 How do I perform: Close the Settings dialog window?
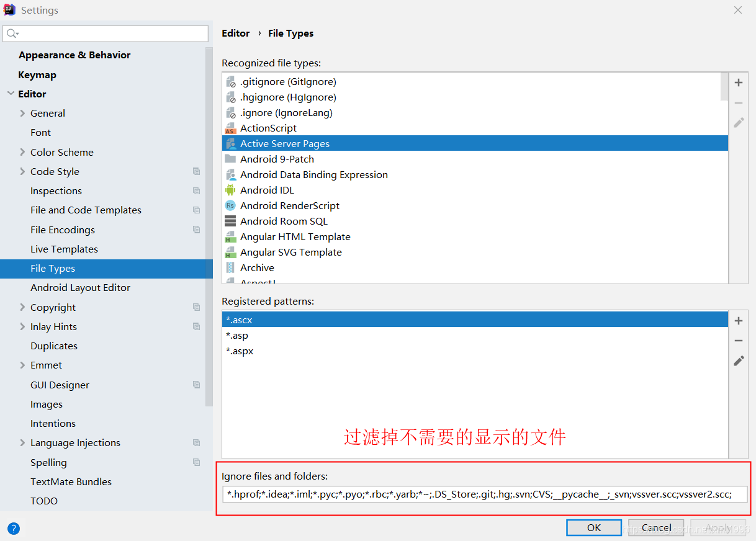[737, 10]
